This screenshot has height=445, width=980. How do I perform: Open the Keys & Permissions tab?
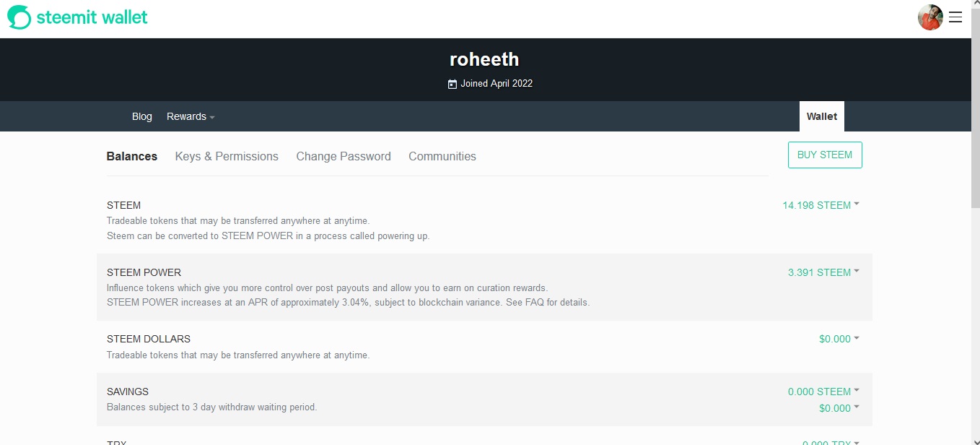(227, 156)
